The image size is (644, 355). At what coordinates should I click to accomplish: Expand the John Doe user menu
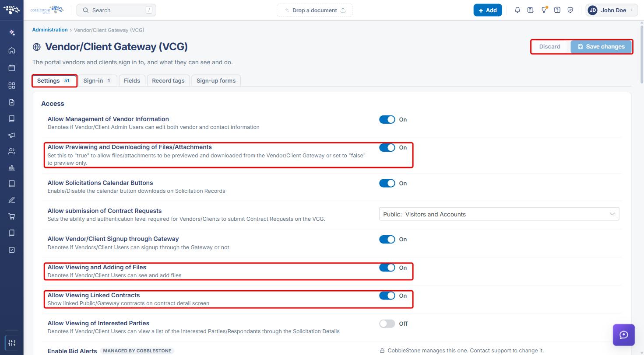612,10
